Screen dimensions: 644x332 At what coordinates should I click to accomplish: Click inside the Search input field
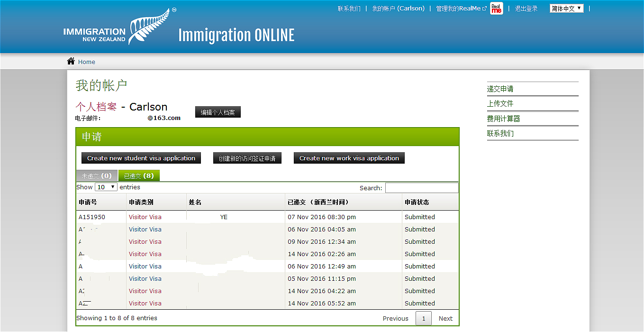[421, 187]
